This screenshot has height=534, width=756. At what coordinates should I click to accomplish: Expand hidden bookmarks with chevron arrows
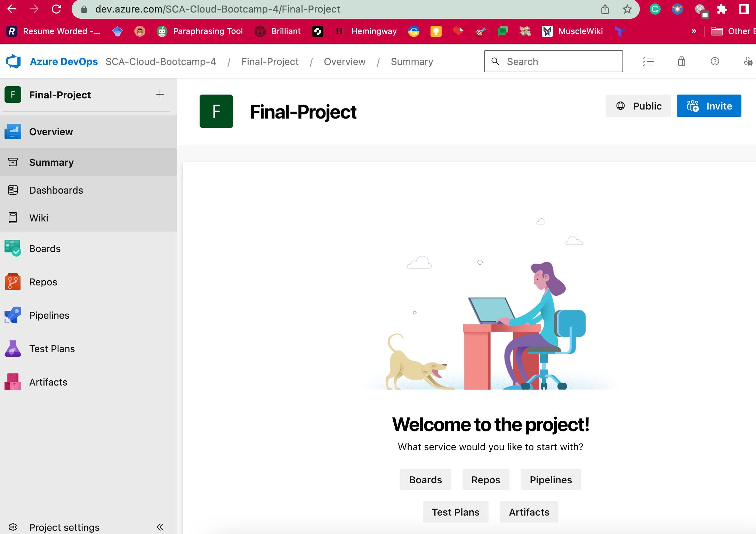tap(694, 31)
